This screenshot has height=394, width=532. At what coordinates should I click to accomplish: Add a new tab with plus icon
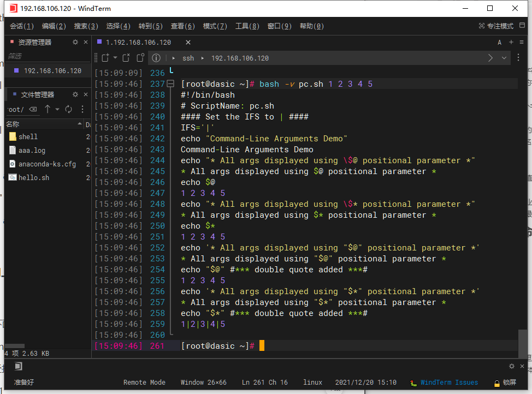511,42
